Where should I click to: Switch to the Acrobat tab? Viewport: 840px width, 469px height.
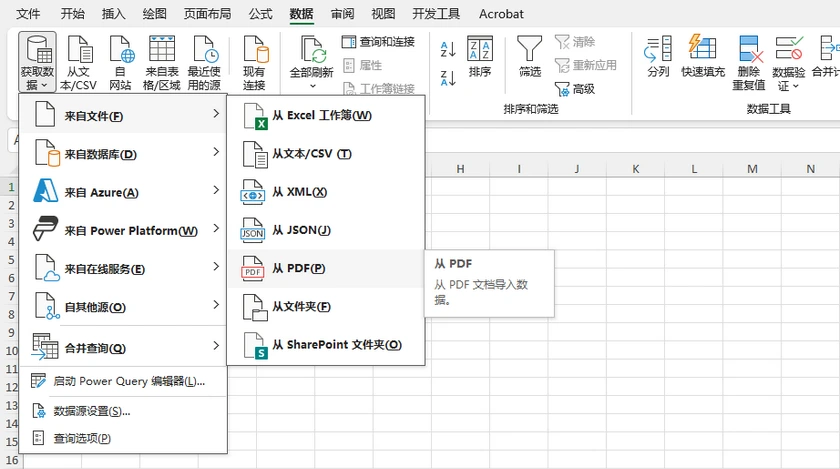(x=501, y=14)
